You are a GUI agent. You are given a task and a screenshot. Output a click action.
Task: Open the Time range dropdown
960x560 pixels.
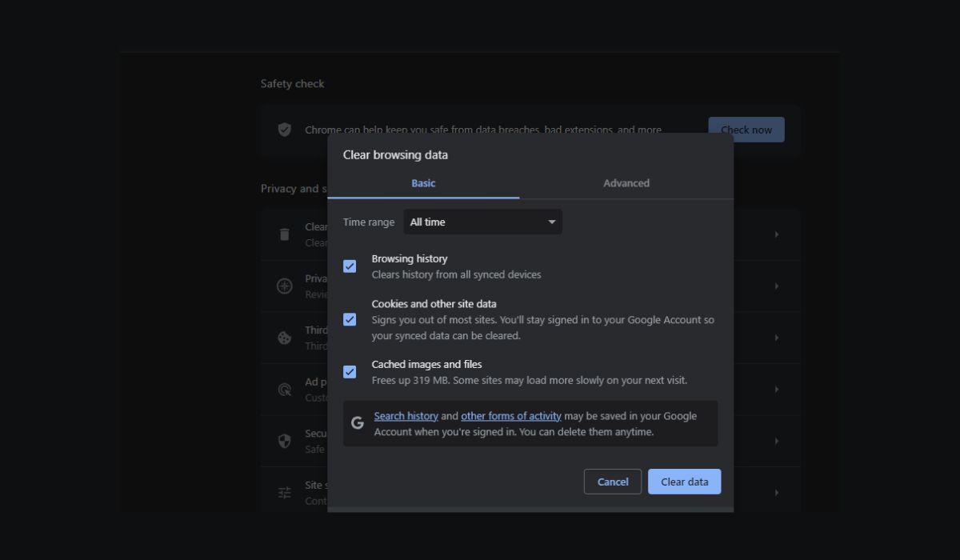pos(482,222)
